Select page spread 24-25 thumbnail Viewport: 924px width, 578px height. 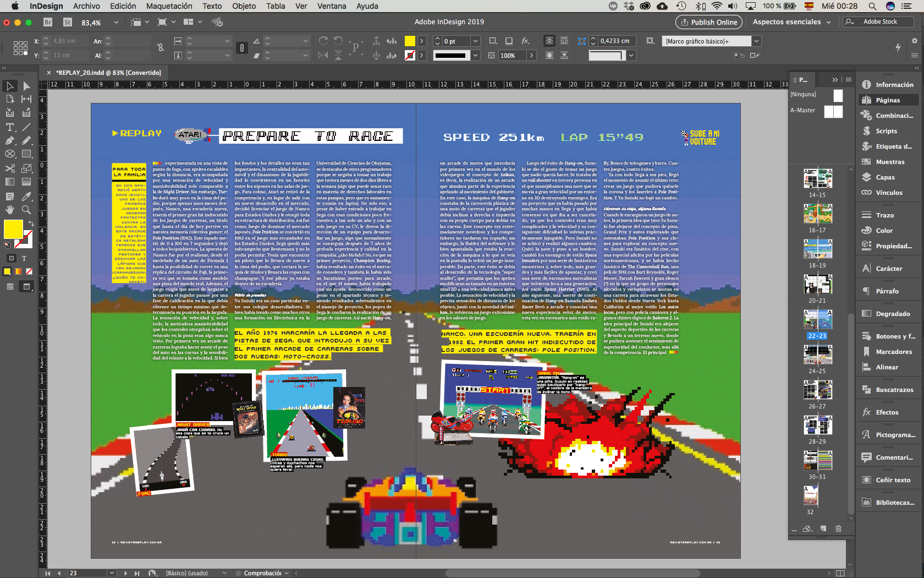tap(817, 355)
